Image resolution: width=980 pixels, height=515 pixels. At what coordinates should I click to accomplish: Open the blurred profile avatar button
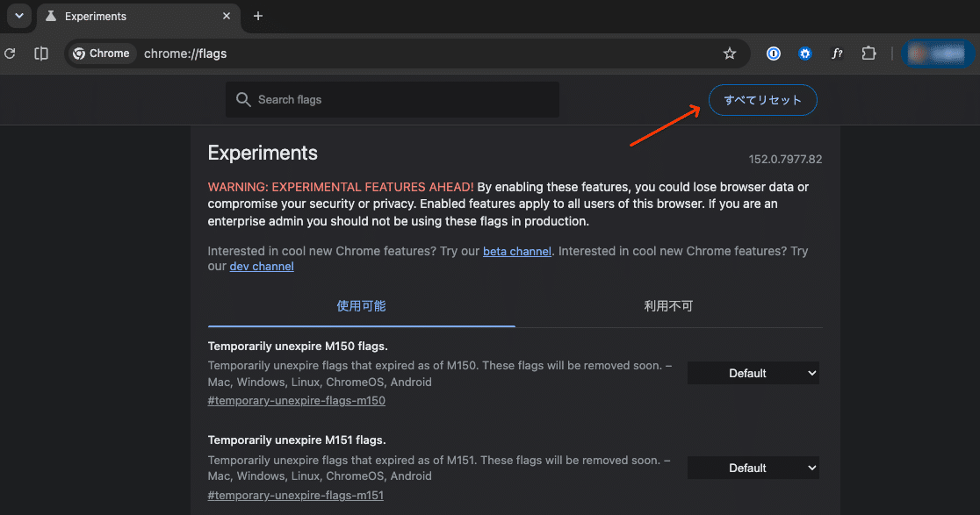coord(936,54)
